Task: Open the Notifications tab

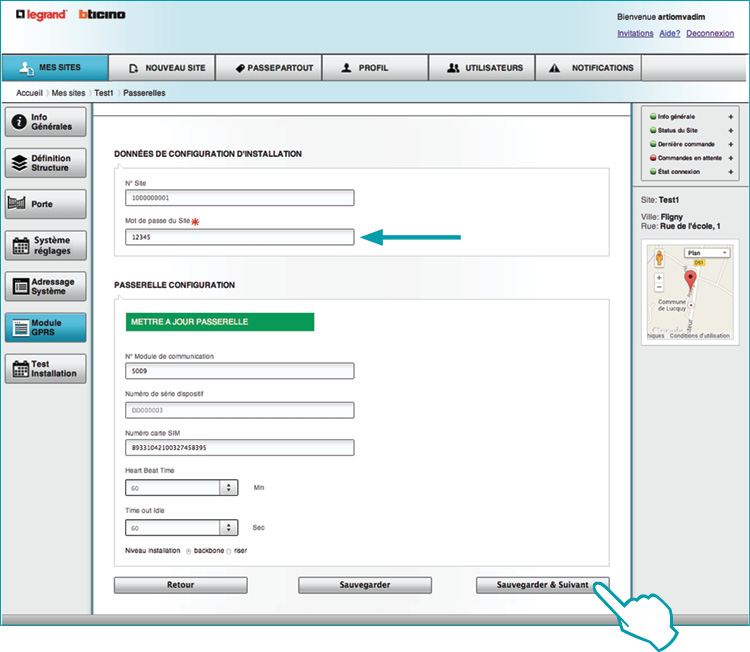Action: point(589,68)
